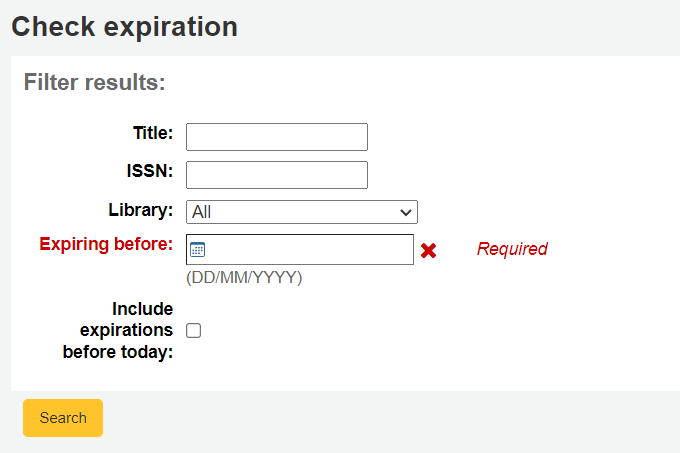Click the Check expiration page heading
The width and height of the screenshot is (680, 453).
pyautogui.click(x=124, y=27)
